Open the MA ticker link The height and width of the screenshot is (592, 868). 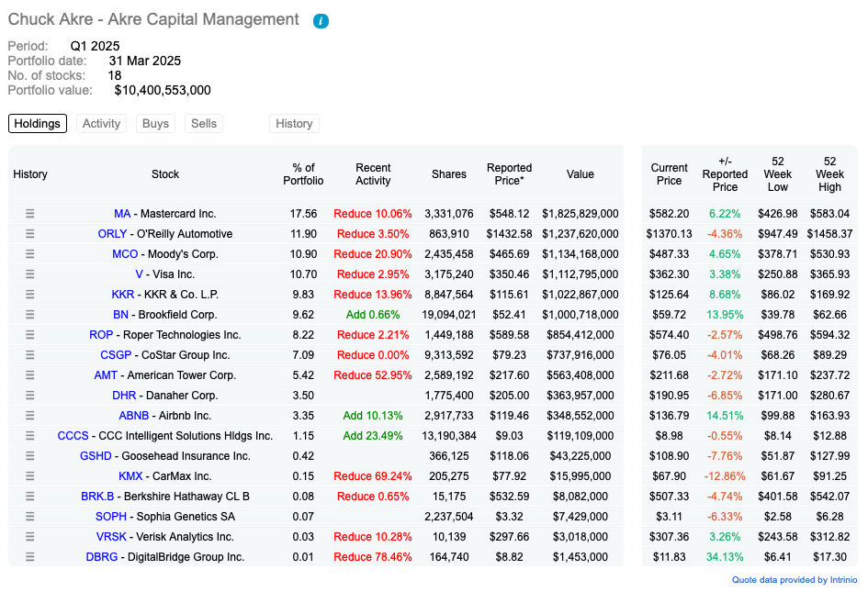(x=122, y=214)
